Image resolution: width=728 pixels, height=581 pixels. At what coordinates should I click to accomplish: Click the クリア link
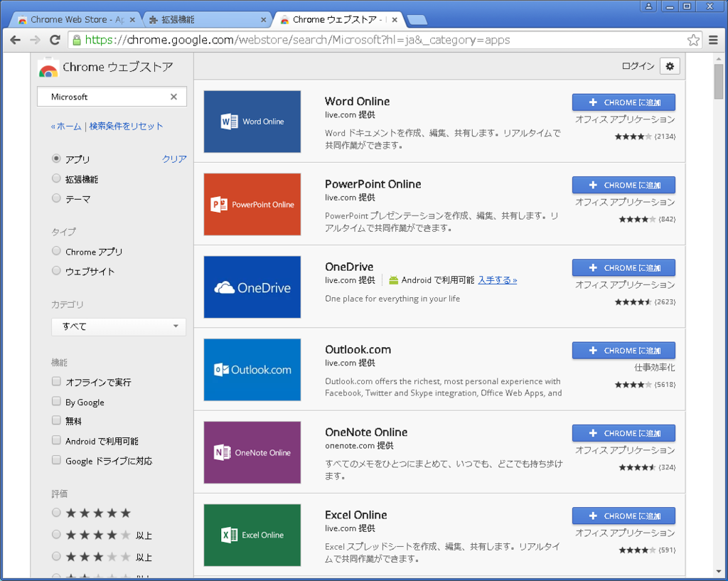click(174, 159)
